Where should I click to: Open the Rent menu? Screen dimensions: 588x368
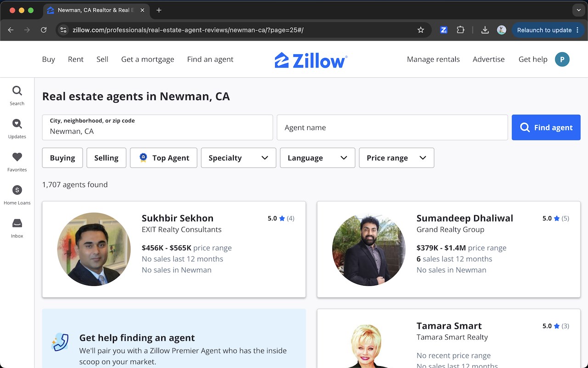pos(76,59)
